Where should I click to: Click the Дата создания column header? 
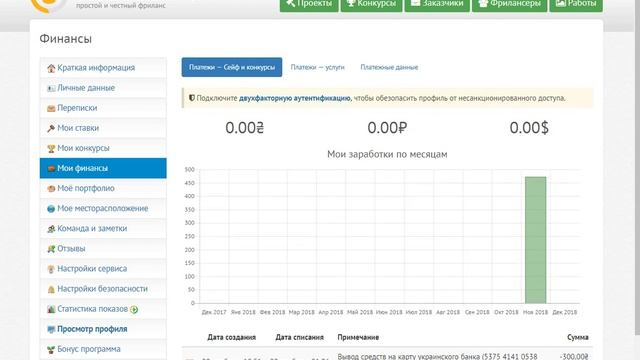(x=231, y=337)
